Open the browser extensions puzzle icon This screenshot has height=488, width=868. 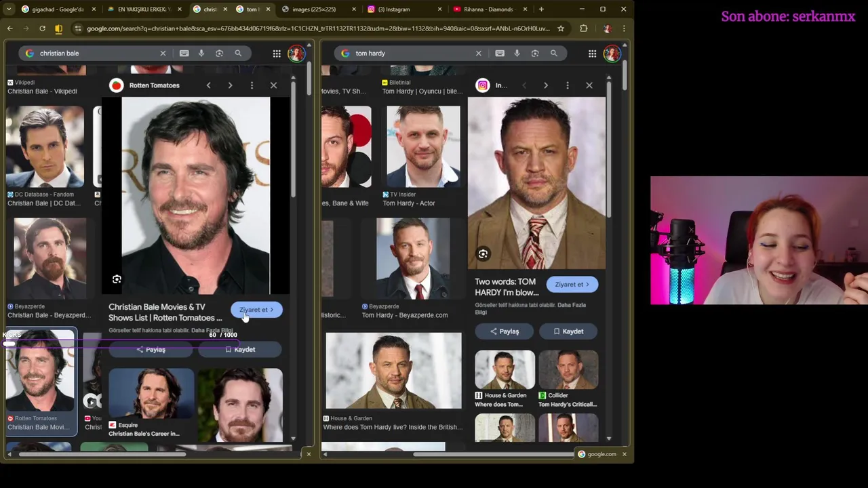coord(583,28)
